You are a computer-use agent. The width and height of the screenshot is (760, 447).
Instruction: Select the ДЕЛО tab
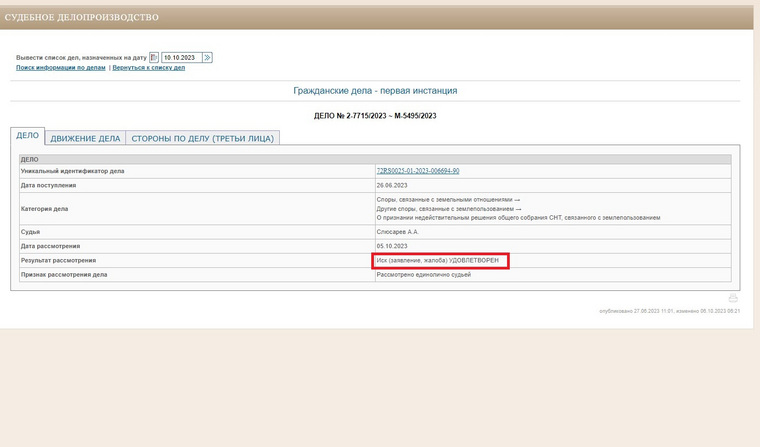point(28,136)
